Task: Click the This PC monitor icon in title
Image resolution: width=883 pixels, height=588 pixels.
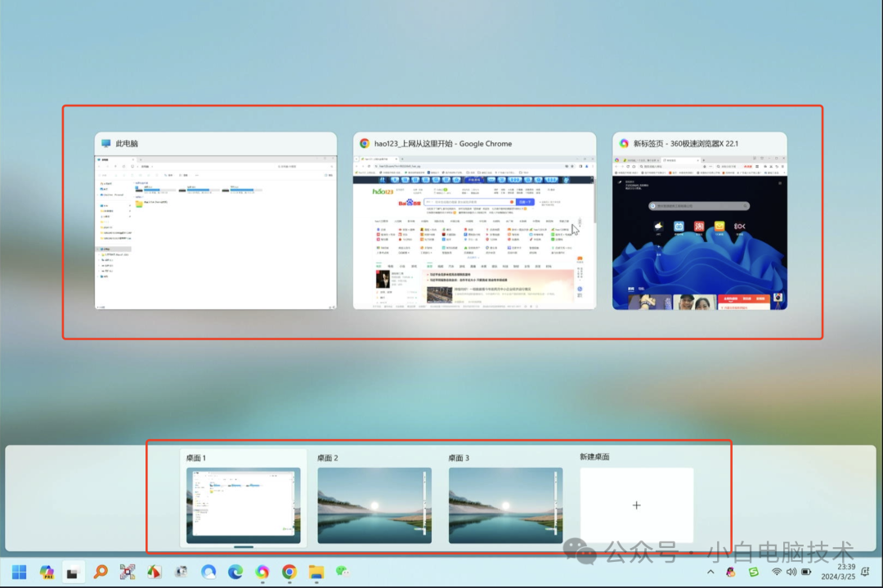Action: pyautogui.click(x=105, y=144)
